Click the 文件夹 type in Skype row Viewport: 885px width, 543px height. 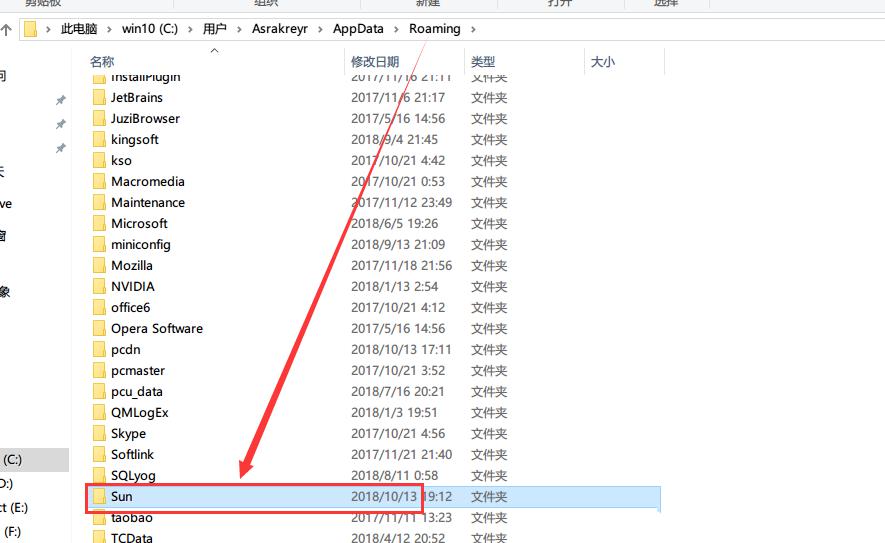click(489, 433)
